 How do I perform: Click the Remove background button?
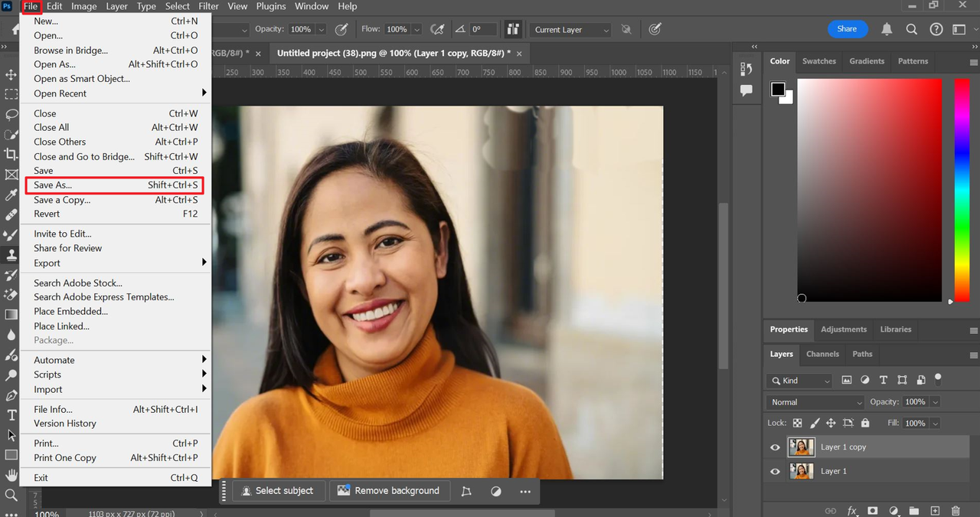[x=388, y=491]
